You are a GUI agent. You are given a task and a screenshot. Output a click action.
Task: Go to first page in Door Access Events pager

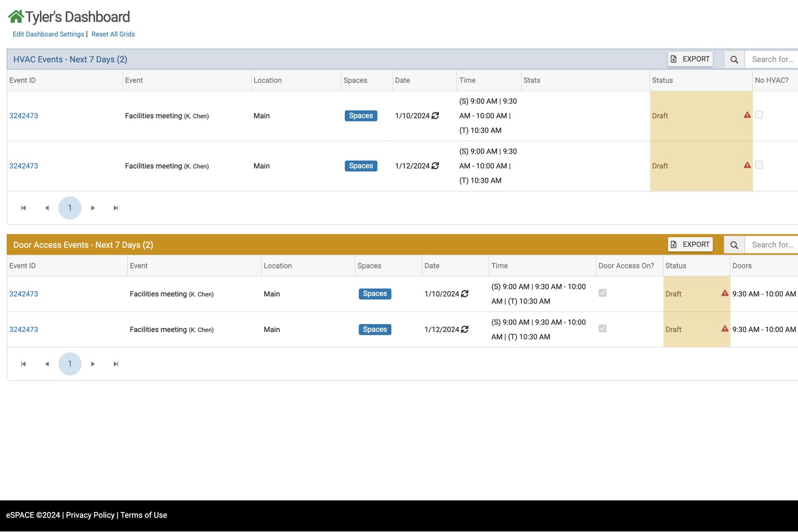(23, 364)
